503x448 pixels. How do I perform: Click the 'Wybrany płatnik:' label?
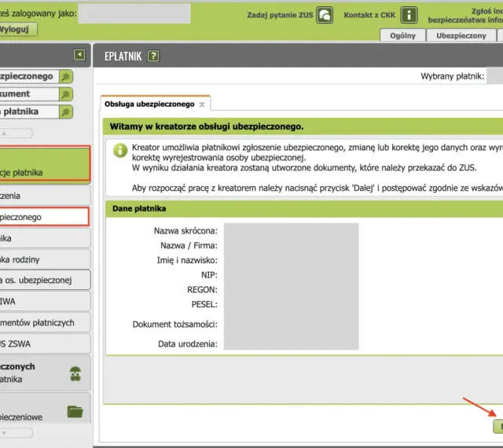pos(453,76)
